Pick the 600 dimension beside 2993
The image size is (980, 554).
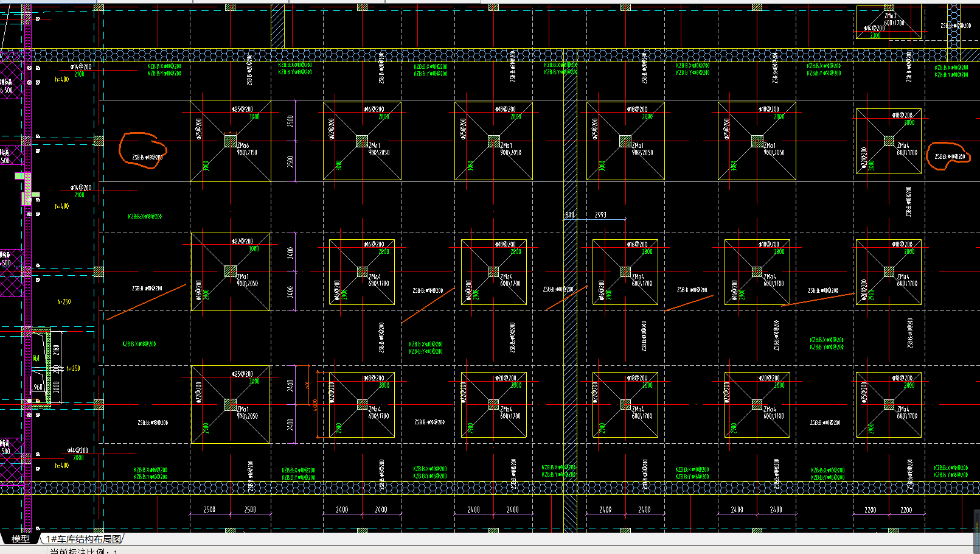[570, 215]
